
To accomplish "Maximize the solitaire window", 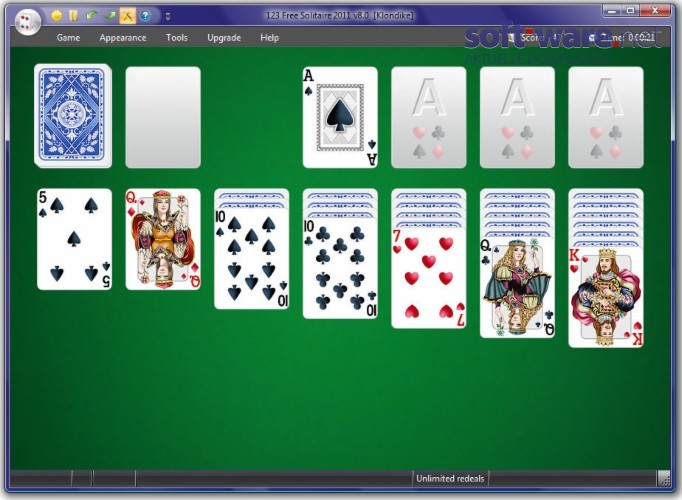I will point(631,11).
